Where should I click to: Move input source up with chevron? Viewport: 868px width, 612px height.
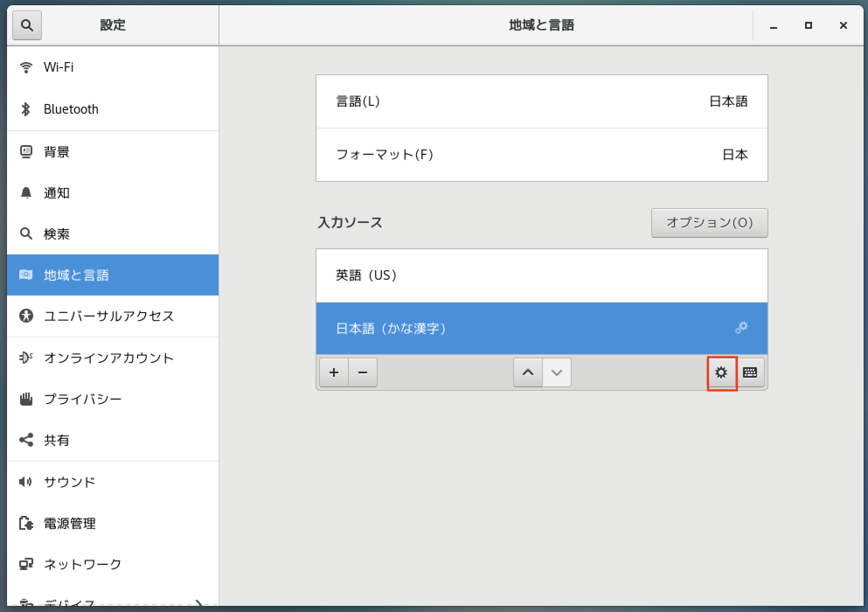528,372
